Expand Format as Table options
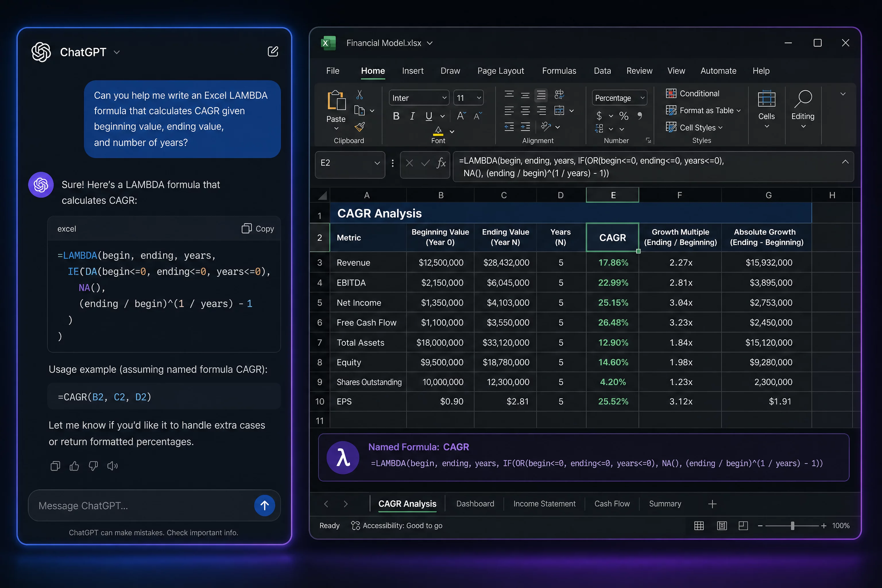This screenshot has height=588, width=882. coord(738,111)
